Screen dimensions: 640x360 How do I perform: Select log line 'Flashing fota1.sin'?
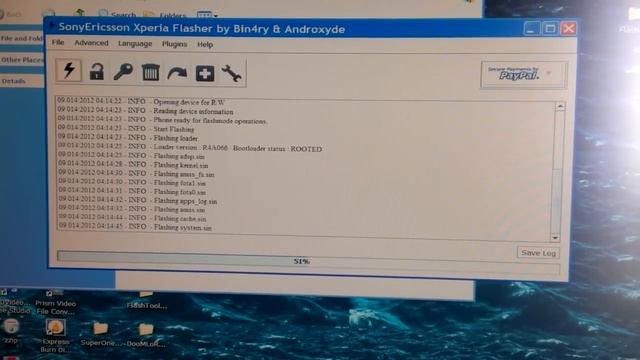tap(132, 182)
